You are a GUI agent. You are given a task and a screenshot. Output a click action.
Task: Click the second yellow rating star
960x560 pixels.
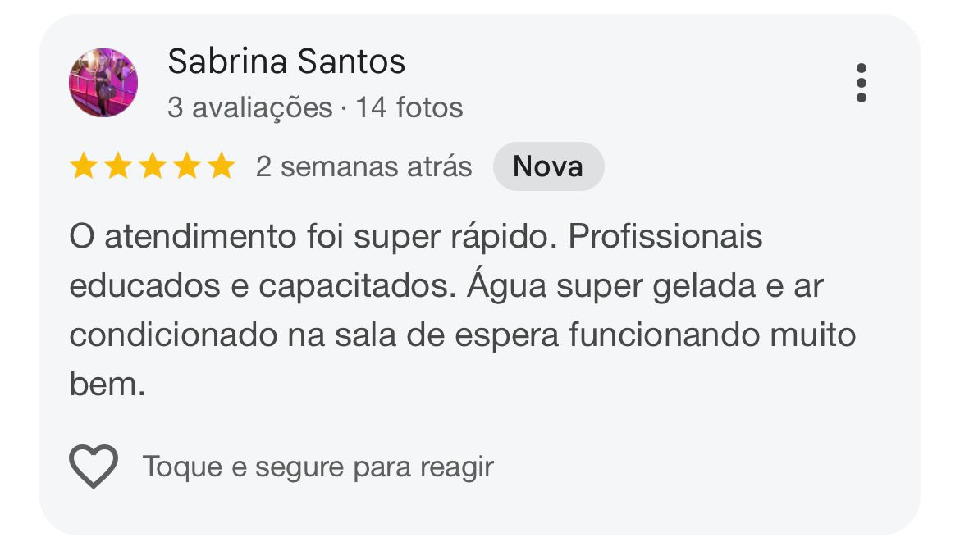click(118, 166)
